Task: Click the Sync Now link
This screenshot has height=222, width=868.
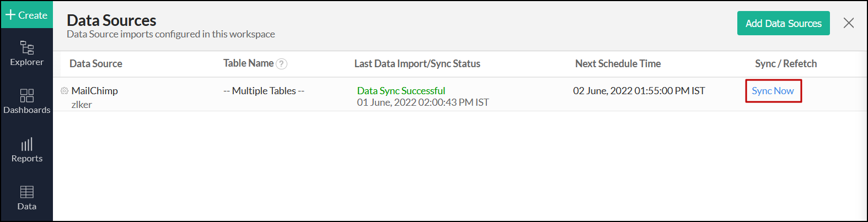Action: click(x=773, y=91)
